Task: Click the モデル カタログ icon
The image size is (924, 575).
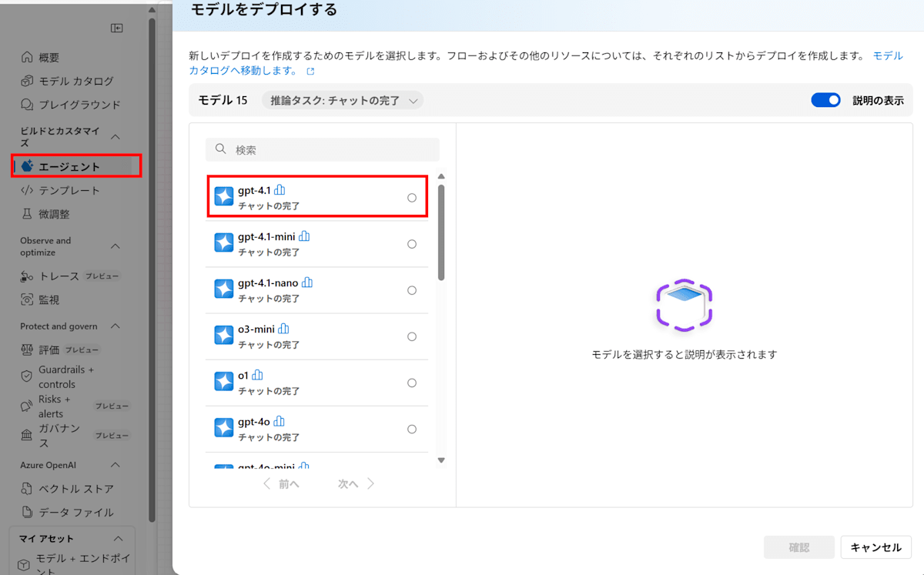Action: pyautogui.click(x=27, y=81)
